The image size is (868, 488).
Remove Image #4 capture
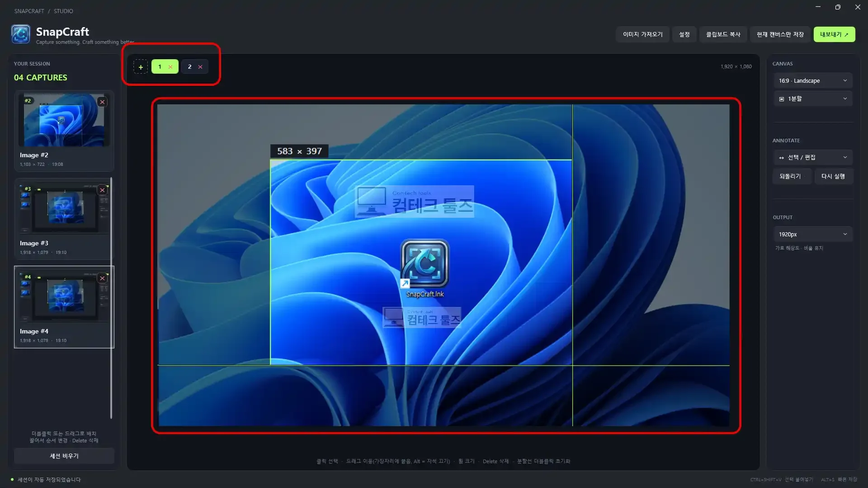pyautogui.click(x=102, y=278)
